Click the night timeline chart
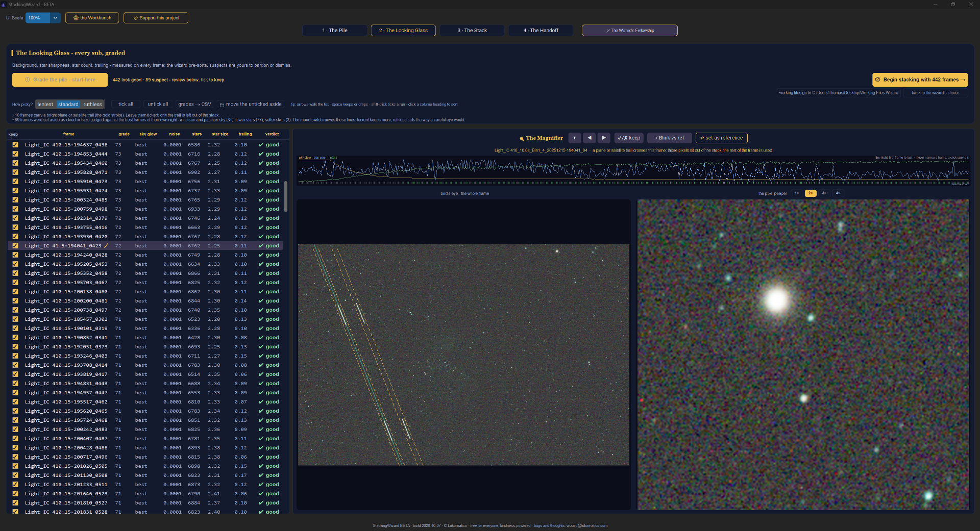The width and height of the screenshot is (980, 531). point(633,171)
